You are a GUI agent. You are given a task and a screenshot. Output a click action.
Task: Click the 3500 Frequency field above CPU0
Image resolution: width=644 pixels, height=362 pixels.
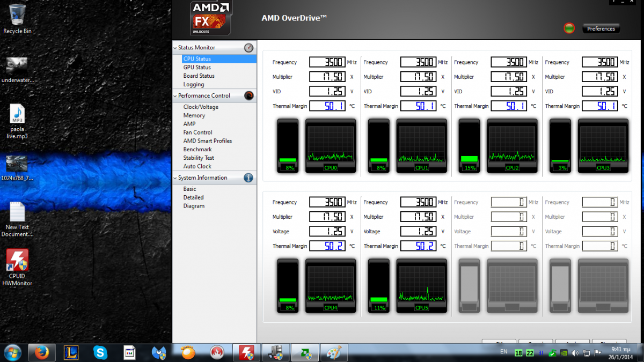(x=327, y=62)
